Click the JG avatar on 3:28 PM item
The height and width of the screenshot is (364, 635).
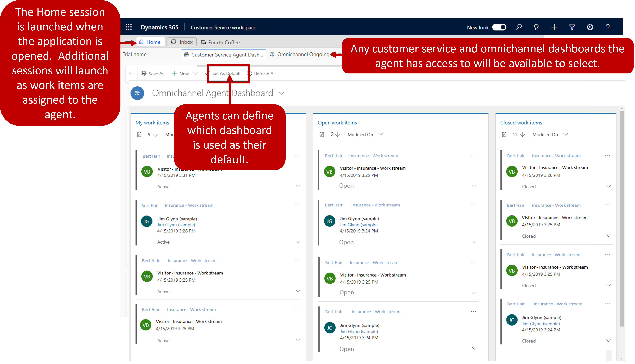(147, 222)
